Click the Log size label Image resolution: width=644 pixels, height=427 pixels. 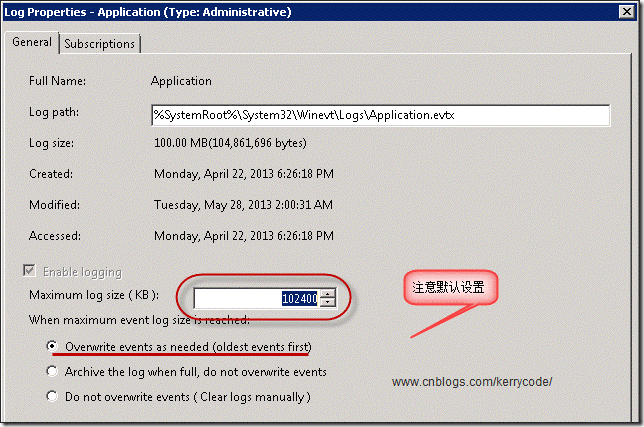coord(51,143)
